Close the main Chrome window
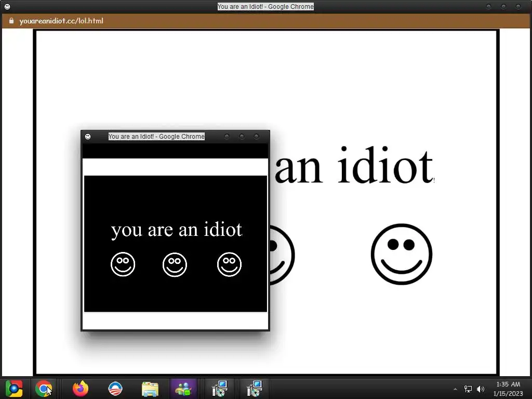This screenshot has height=399, width=532. click(518, 6)
